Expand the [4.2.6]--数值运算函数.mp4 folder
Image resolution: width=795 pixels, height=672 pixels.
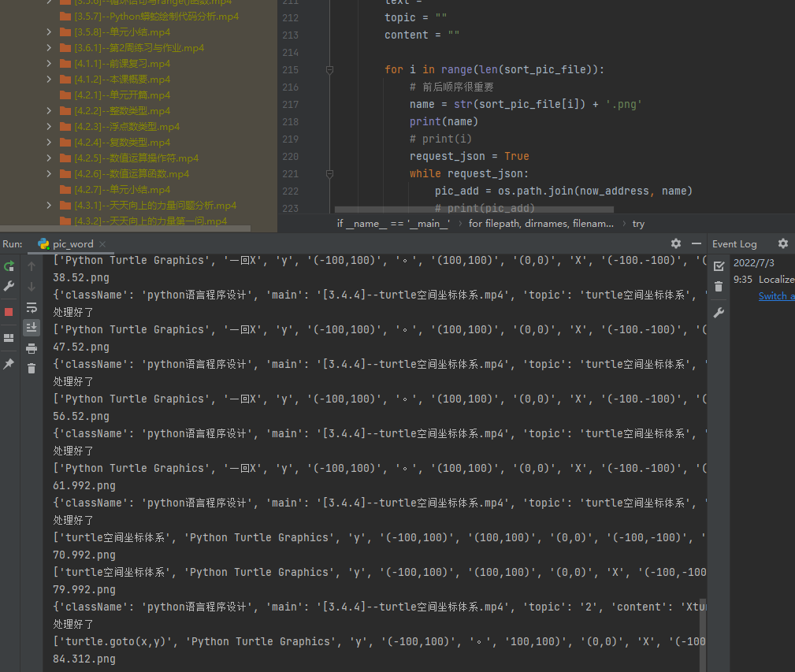point(49,173)
